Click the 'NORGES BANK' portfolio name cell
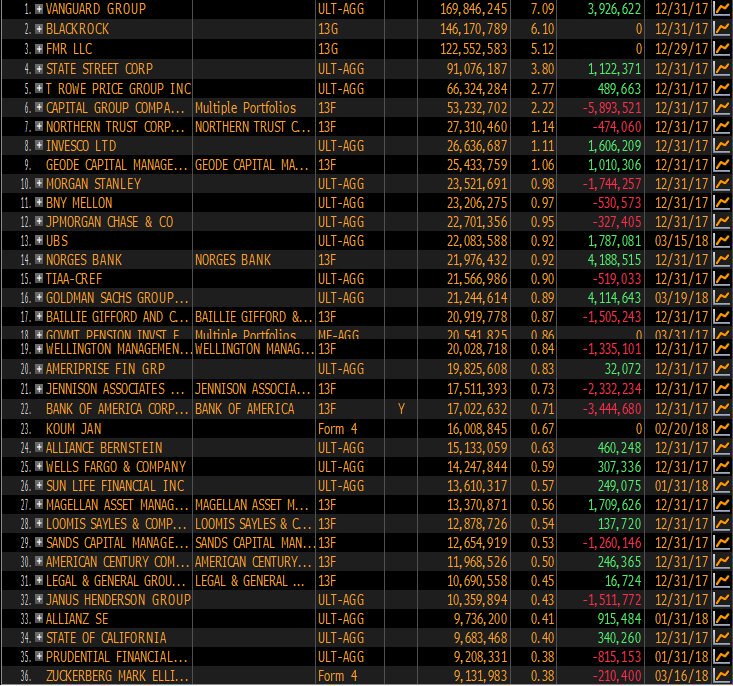 (233, 260)
